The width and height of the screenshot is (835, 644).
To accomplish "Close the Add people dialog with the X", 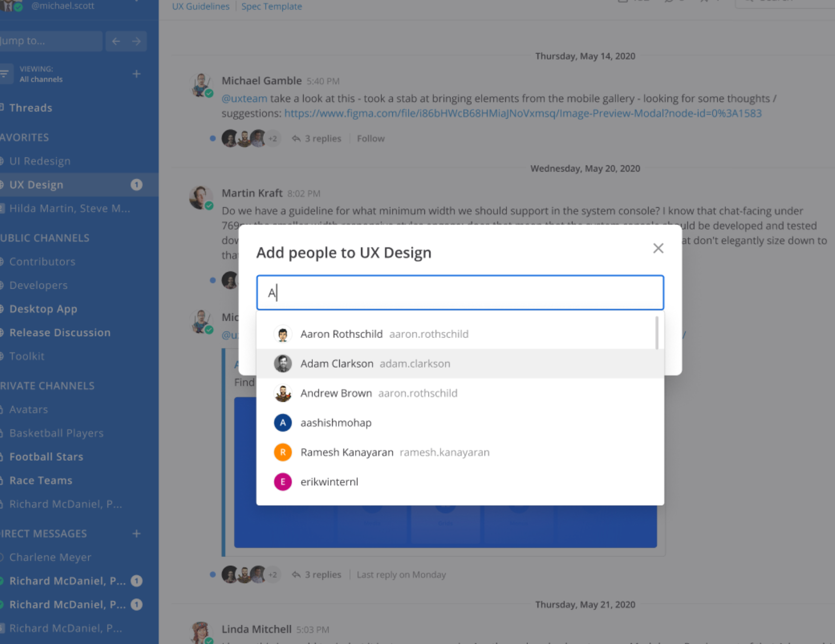I will coord(658,248).
